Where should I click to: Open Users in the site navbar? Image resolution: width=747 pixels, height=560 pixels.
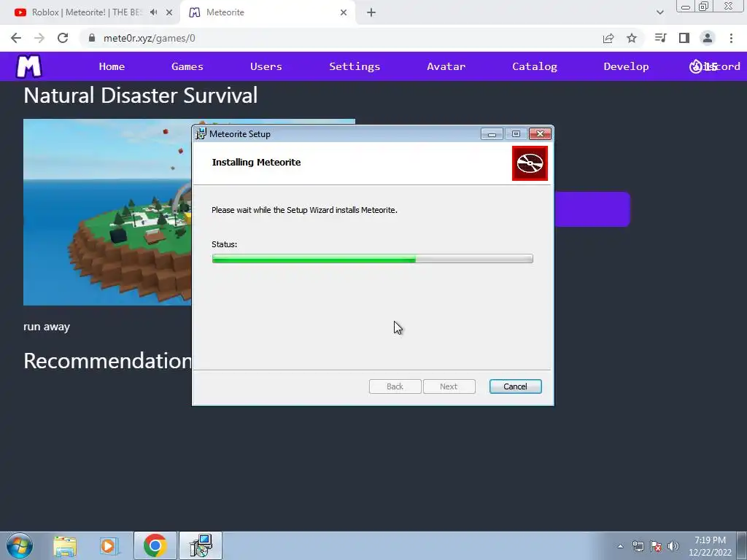pos(266,66)
